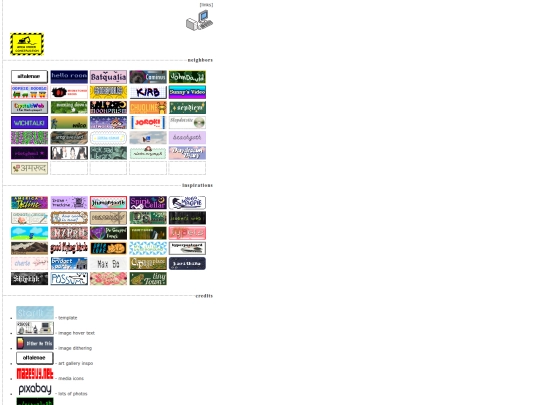Open the altalenae button in credits list

click(x=35, y=358)
